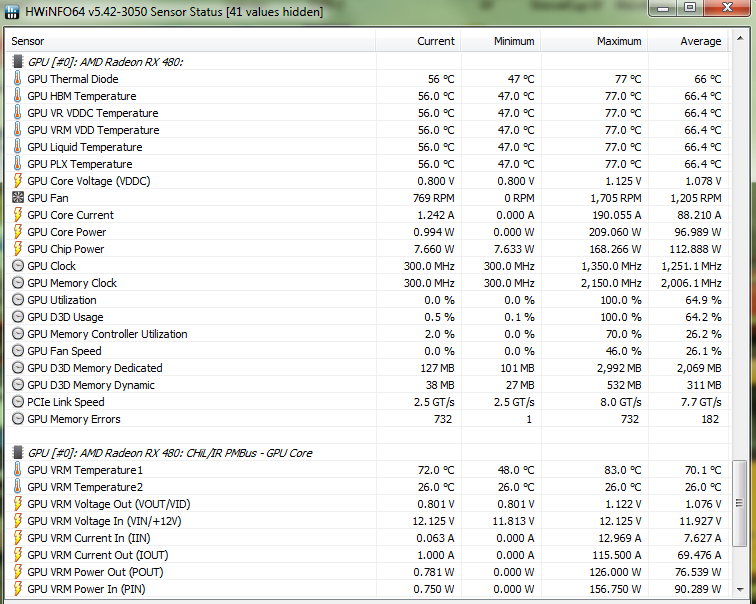Click the lightning icon beside GPU VRM Voltage Out
The width and height of the screenshot is (756, 604).
[17, 504]
